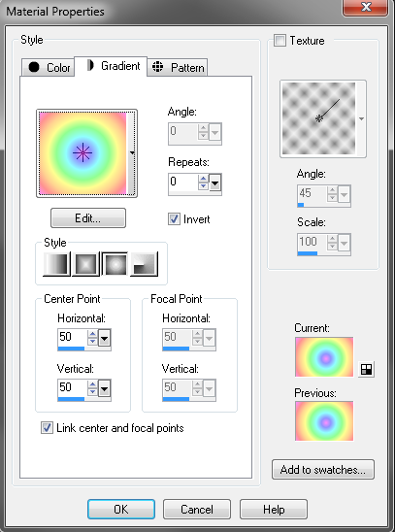Select the Sunburst gradient style icon
Image resolution: width=395 pixels, height=532 pixels.
[x=115, y=264]
